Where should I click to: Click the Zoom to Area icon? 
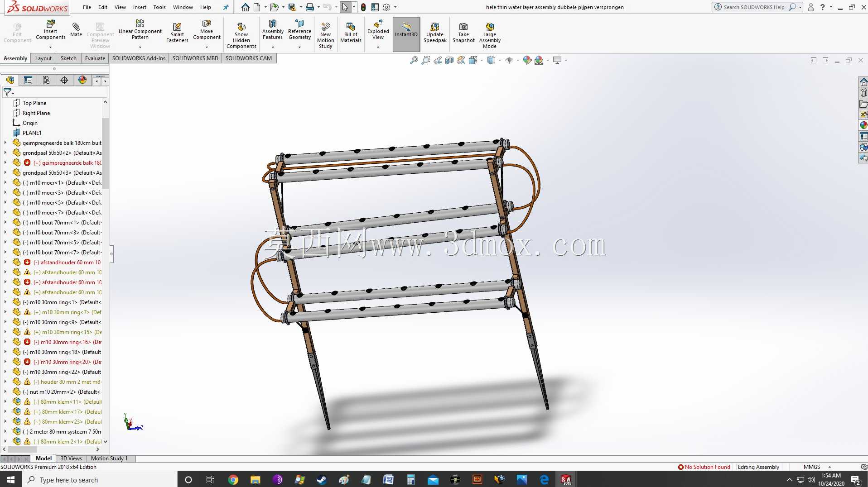[x=426, y=60]
